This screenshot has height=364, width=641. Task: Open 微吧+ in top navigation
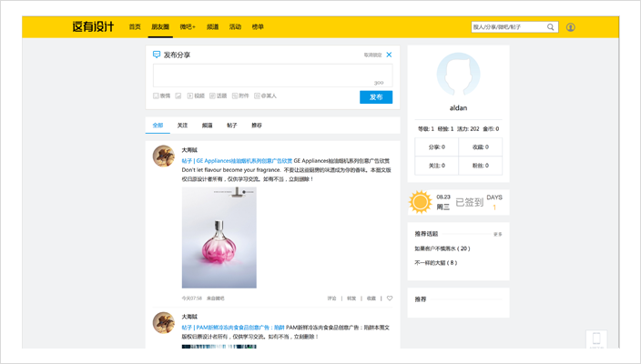188,27
